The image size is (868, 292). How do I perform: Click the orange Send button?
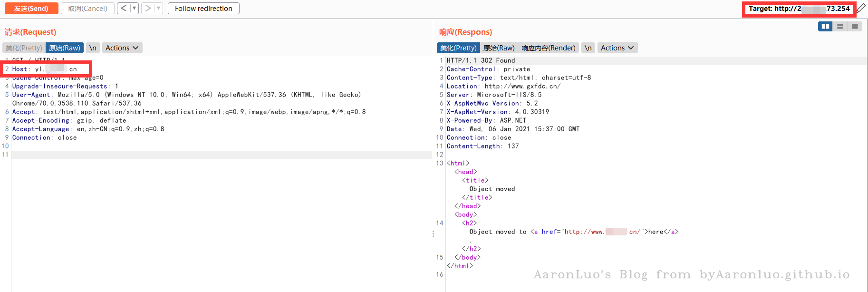pos(31,8)
